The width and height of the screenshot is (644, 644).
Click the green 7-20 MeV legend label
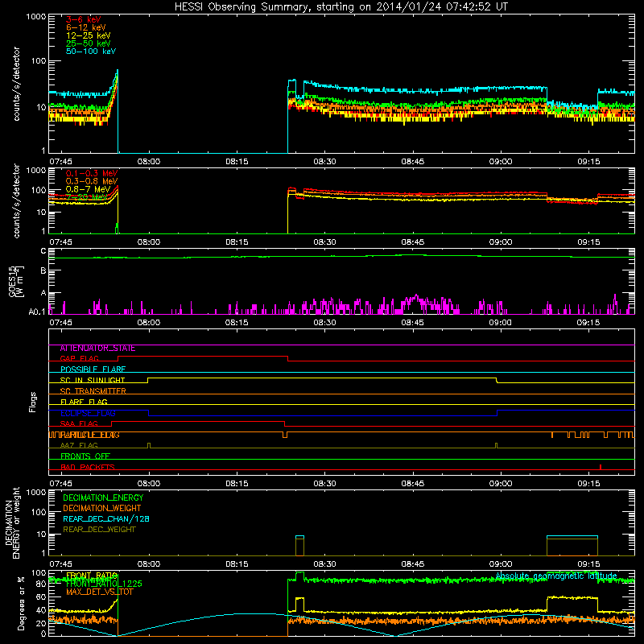point(87,197)
